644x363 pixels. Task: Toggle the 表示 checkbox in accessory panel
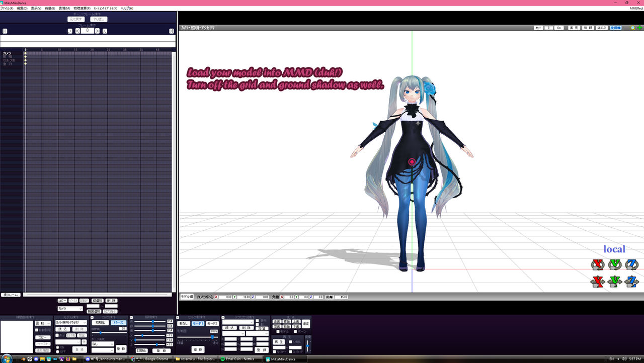257,321
